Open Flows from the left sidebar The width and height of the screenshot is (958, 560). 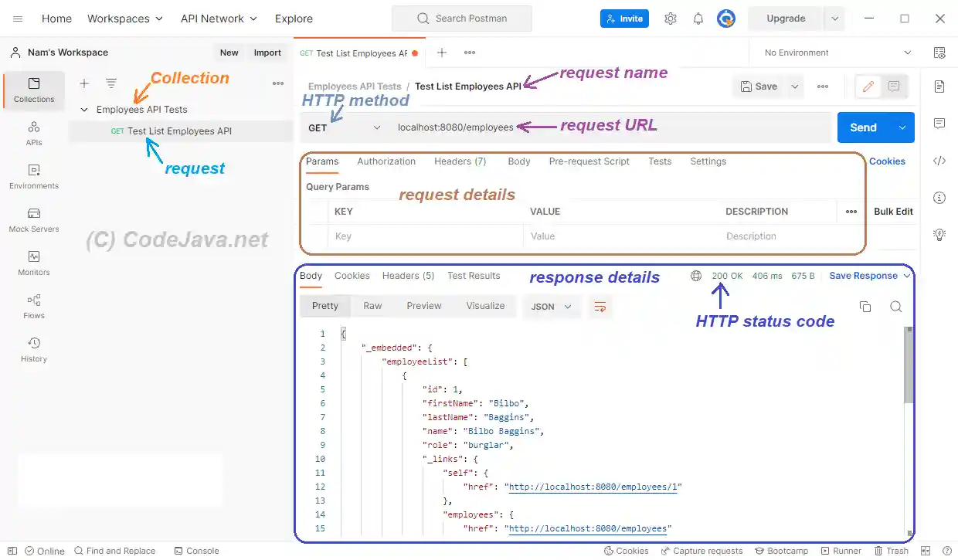click(33, 307)
